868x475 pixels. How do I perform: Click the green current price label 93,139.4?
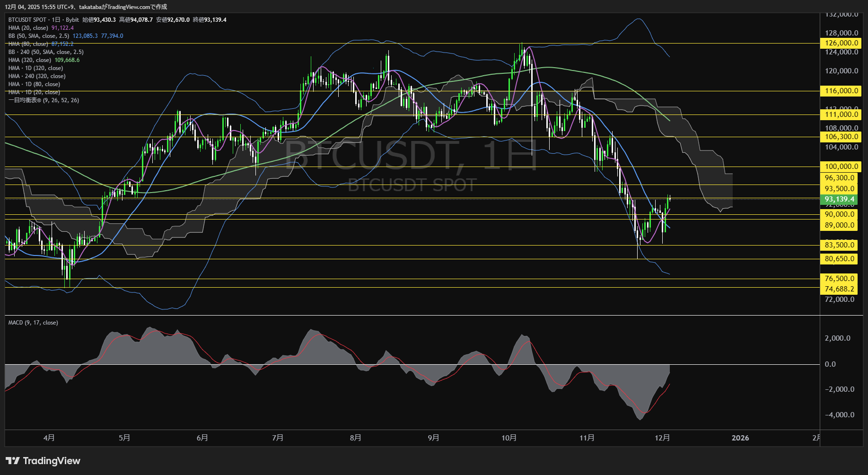pyautogui.click(x=840, y=199)
